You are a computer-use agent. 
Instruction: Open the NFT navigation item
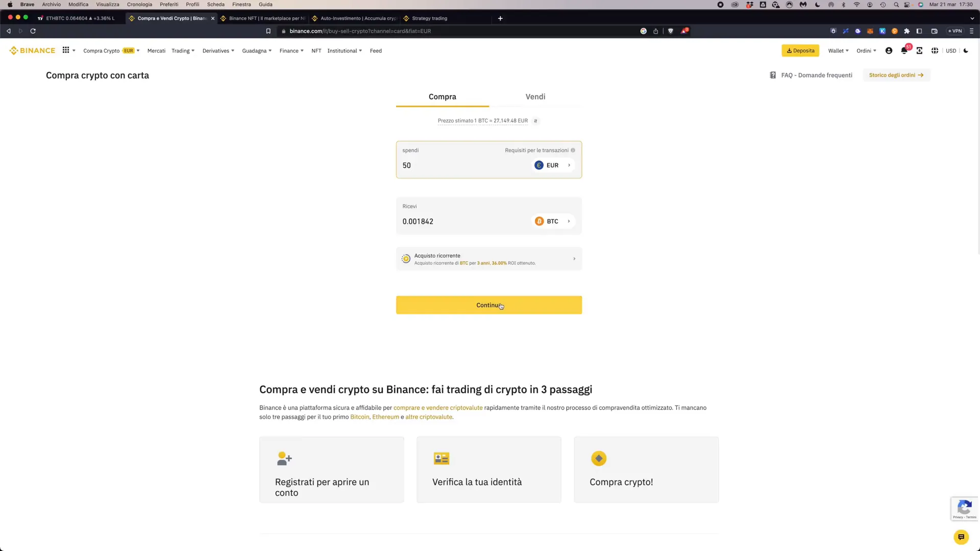pyautogui.click(x=316, y=51)
